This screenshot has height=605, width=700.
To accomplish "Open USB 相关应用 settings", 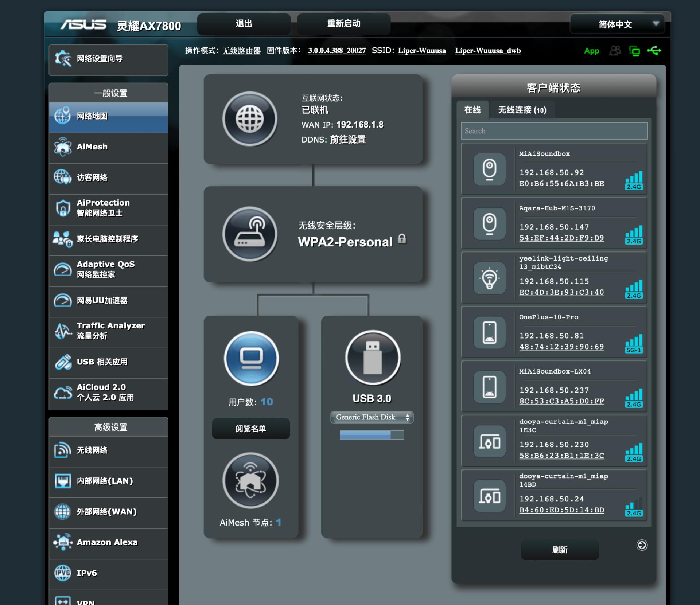I will pos(102,362).
